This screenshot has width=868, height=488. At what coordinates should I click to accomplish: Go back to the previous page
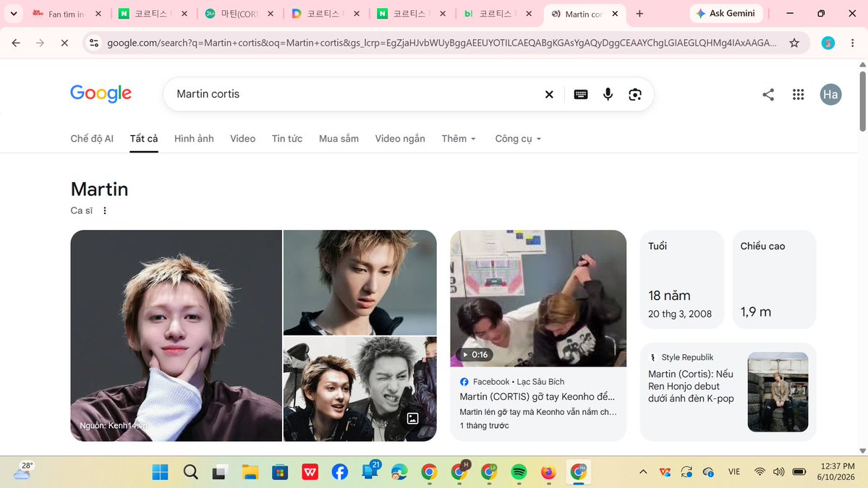click(16, 43)
